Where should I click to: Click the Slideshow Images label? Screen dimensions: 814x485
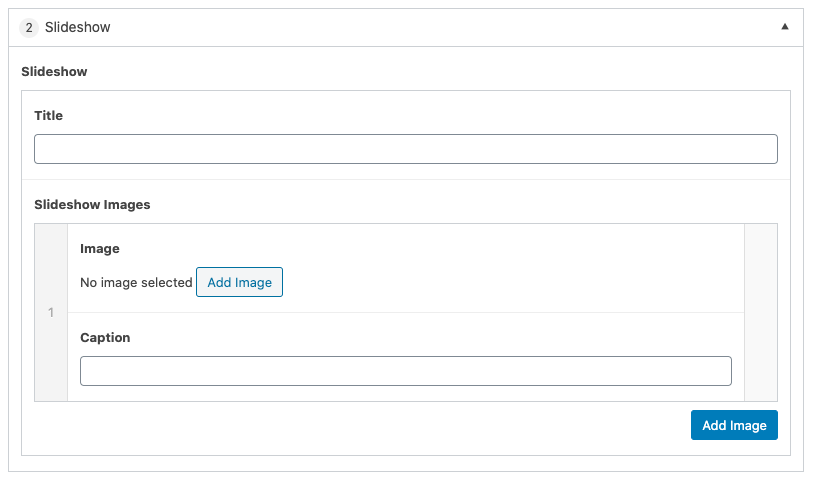tap(92, 205)
